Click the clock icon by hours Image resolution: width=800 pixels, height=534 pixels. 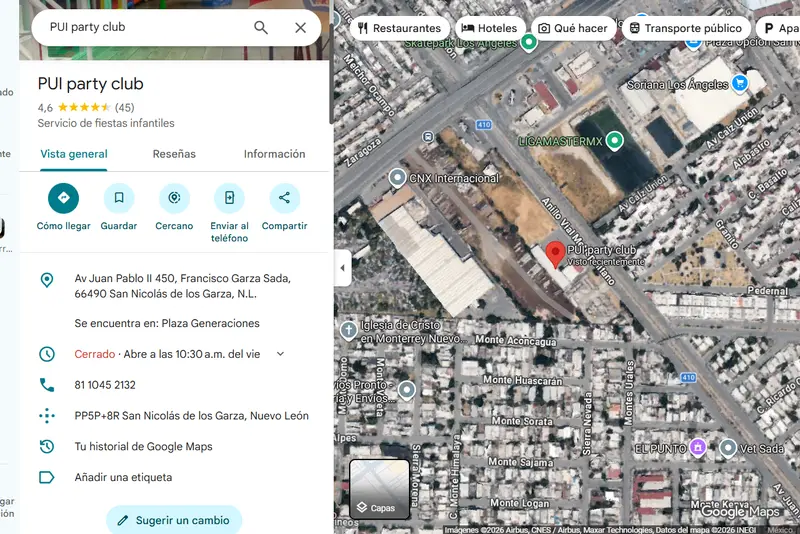pyautogui.click(x=47, y=354)
